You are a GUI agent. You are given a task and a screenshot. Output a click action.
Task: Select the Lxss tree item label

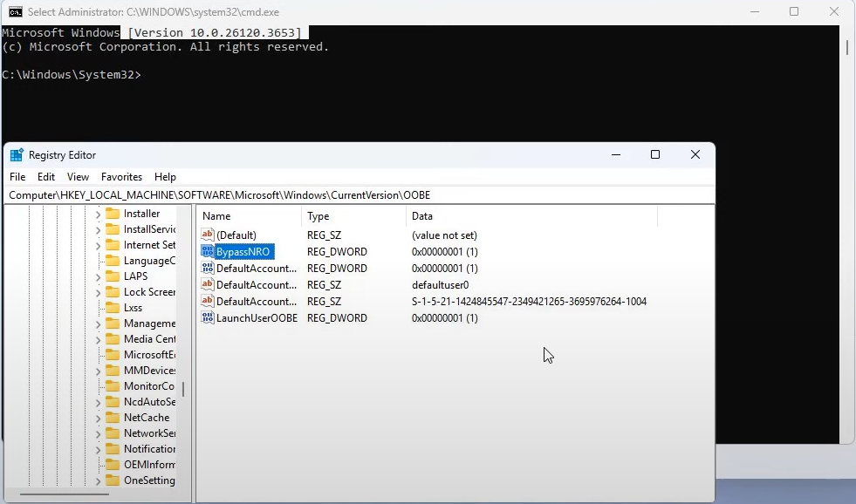(133, 308)
